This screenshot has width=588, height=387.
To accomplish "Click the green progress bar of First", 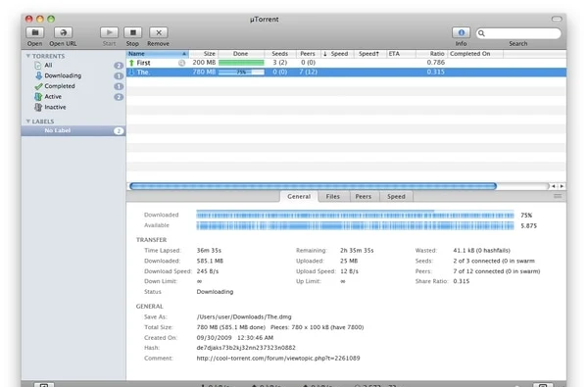I will [x=241, y=63].
